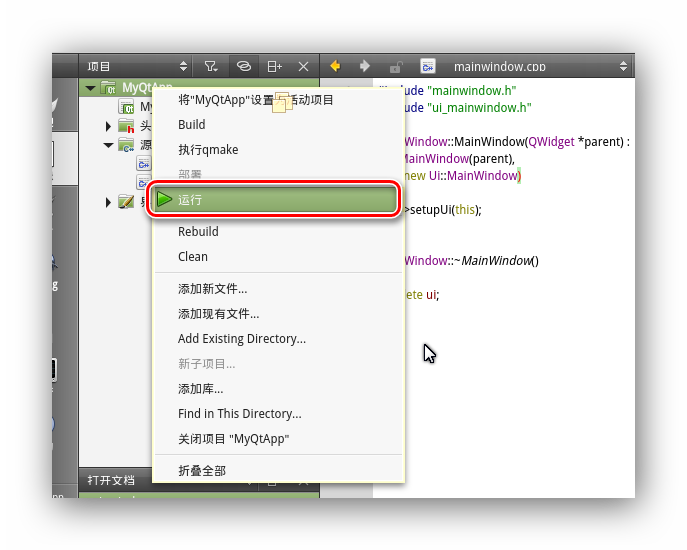Run the project via 运行
Screen dimensions: 687x550
coord(274,199)
